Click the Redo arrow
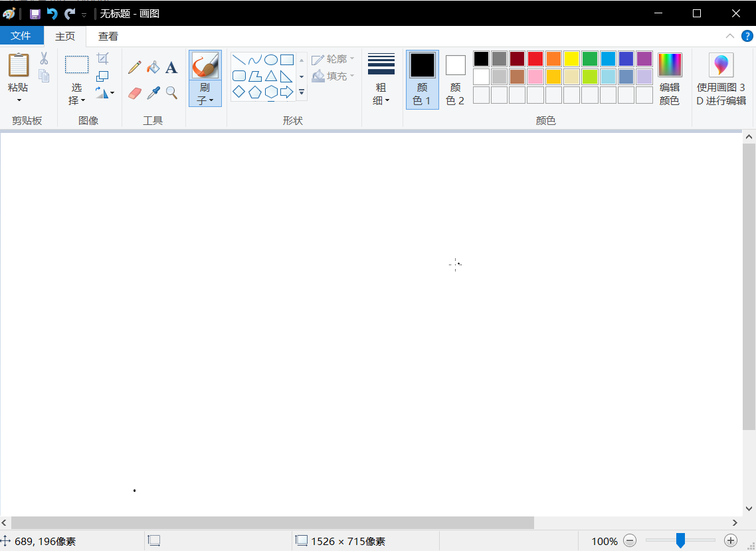This screenshot has height=551, width=756. click(70, 14)
